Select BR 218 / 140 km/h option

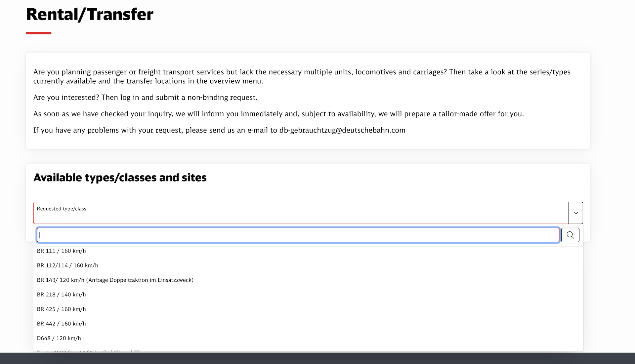(x=62, y=295)
